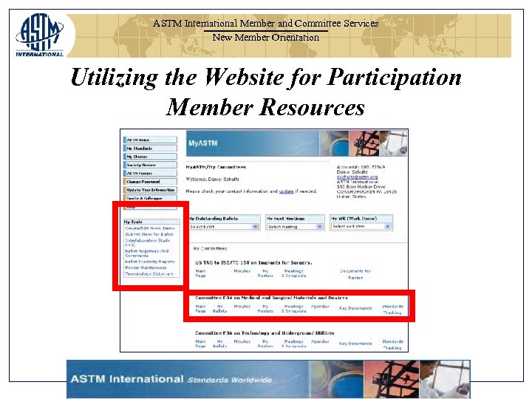532x399 pixels.
Task: Open Meetings & Symposia for US TAG ISO/TC 150
Action: pyautogui.click(x=294, y=273)
